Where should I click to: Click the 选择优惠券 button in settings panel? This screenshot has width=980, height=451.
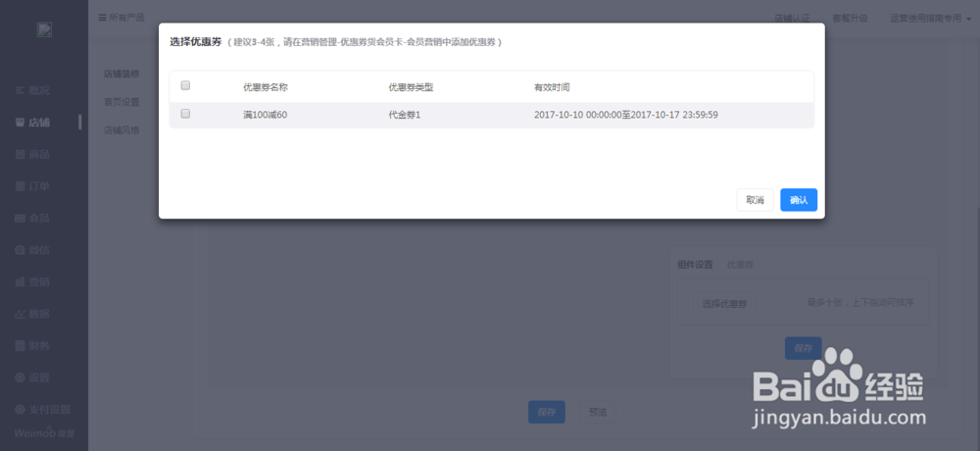(724, 304)
